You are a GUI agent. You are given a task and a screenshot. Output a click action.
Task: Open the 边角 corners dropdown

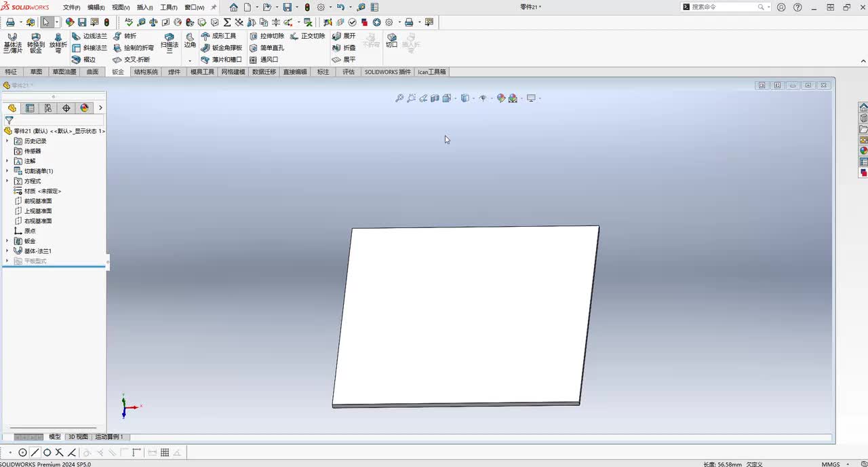point(190,60)
